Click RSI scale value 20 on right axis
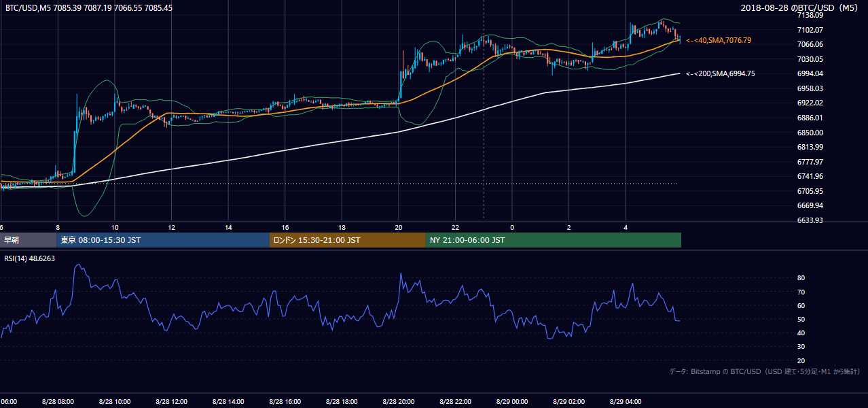Image resolution: width=868 pixels, height=408 pixels. click(801, 360)
